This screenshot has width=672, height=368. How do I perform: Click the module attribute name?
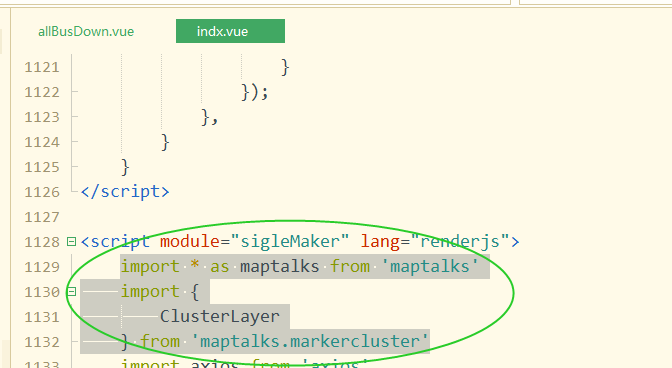click(190, 242)
